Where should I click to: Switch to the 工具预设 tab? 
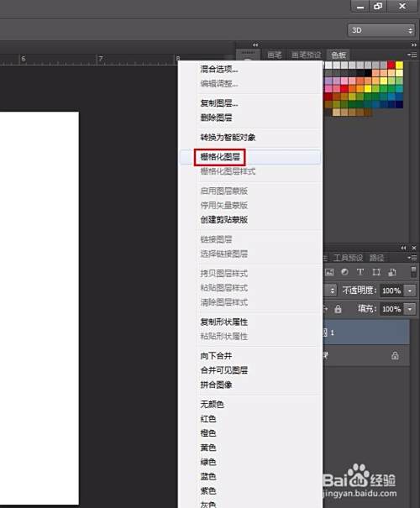pos(348,258)
